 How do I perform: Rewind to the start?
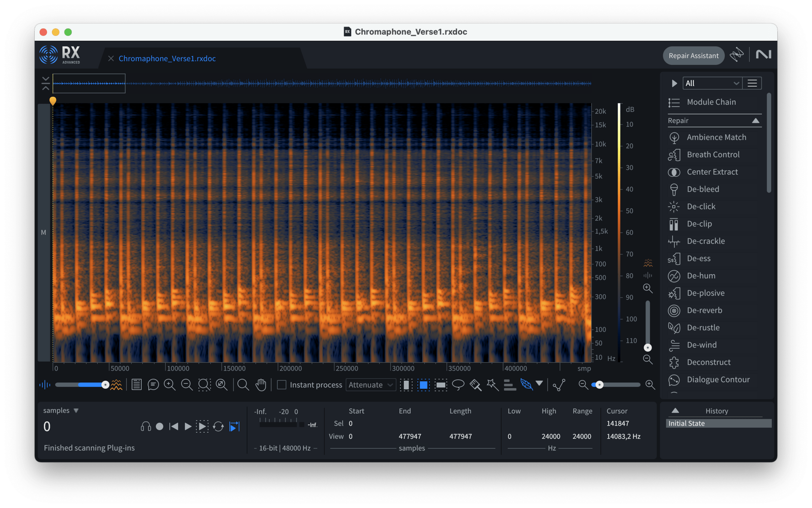click(174, 426)
